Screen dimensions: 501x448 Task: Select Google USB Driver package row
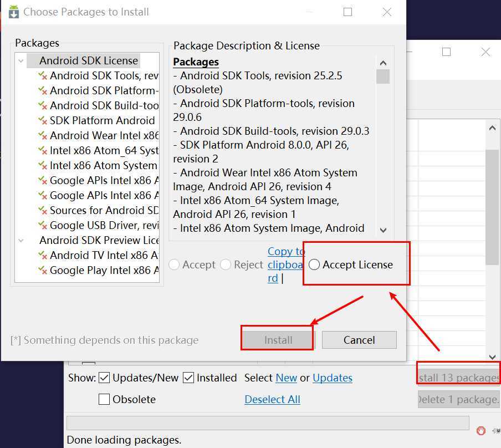104,226
